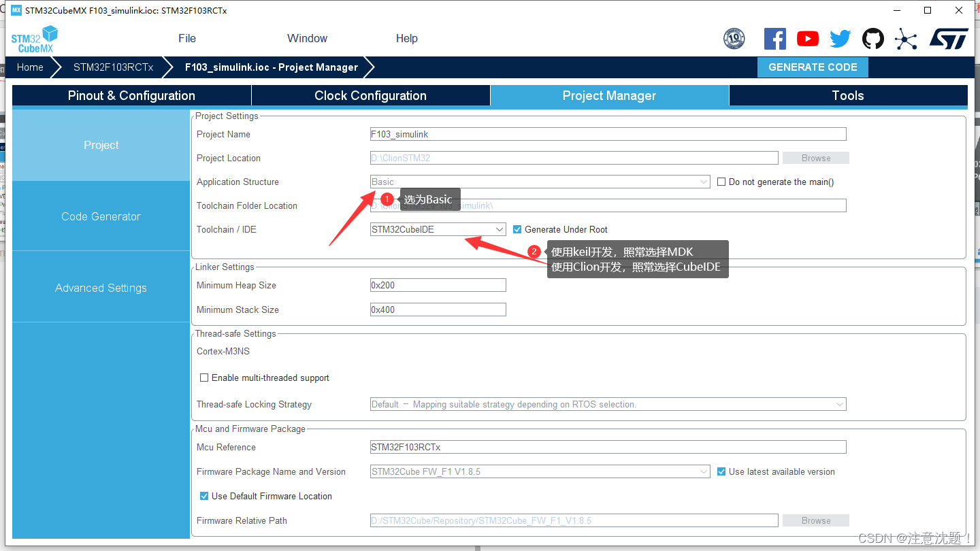The height and width of the screenshot is (551, 980).
Task: Click the Firmware Package Name and Version label
Action: (271, 471)
